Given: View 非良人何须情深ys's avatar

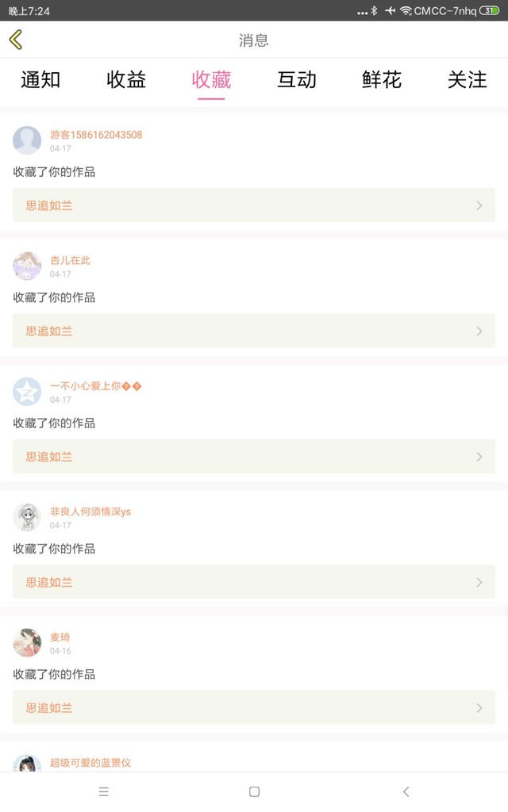Looking at the screenshot, I should click(x=27, y=517).
